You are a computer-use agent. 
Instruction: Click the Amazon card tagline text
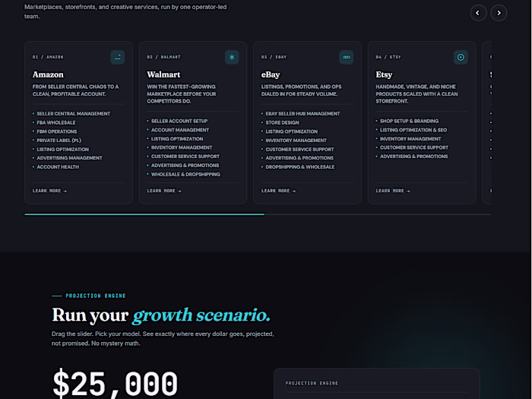[75, 90]
